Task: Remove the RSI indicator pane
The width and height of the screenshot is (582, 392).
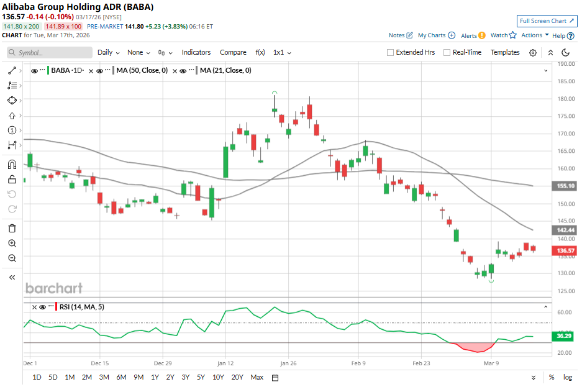Action: [34, 308]
